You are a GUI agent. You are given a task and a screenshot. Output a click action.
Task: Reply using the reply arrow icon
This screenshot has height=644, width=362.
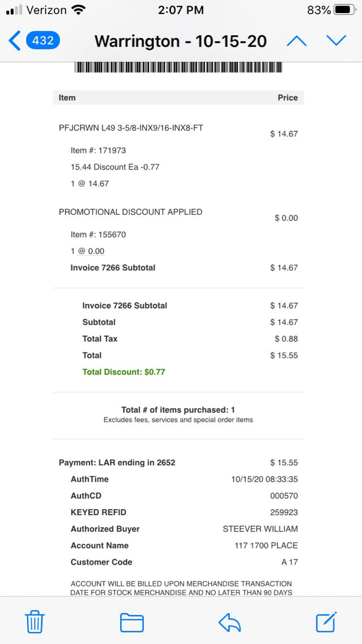(229, 622)
